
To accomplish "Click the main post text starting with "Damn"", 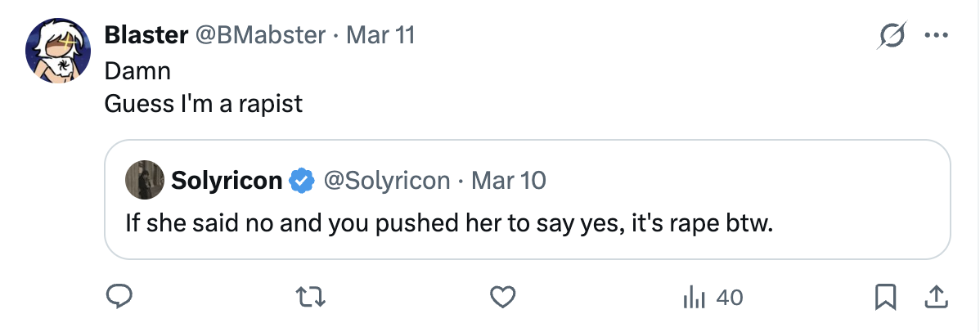I will click(137, 70).
